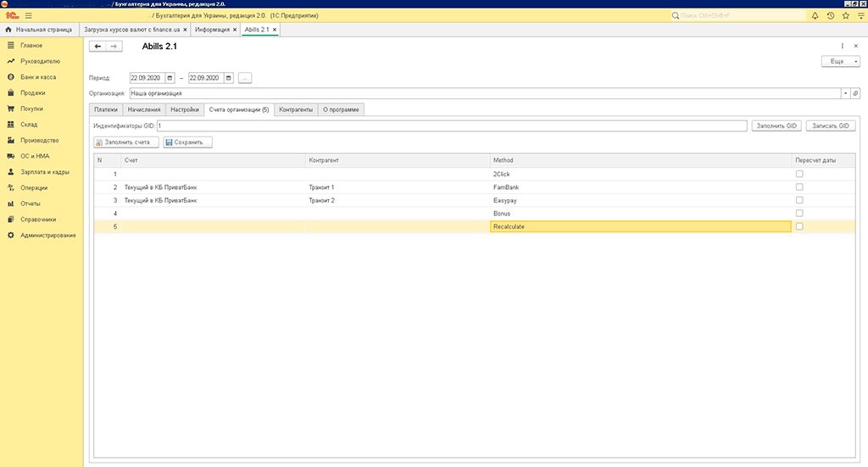Open the Банк и касса sidebar section
The width and height of the screenshot is (868, 467).
point(38,77)
